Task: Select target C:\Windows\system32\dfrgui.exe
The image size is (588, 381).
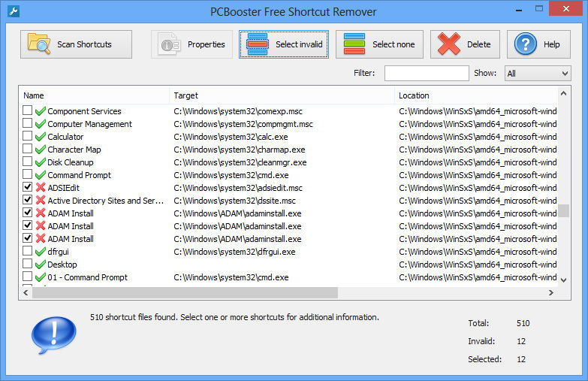Action: coord(234,252)
